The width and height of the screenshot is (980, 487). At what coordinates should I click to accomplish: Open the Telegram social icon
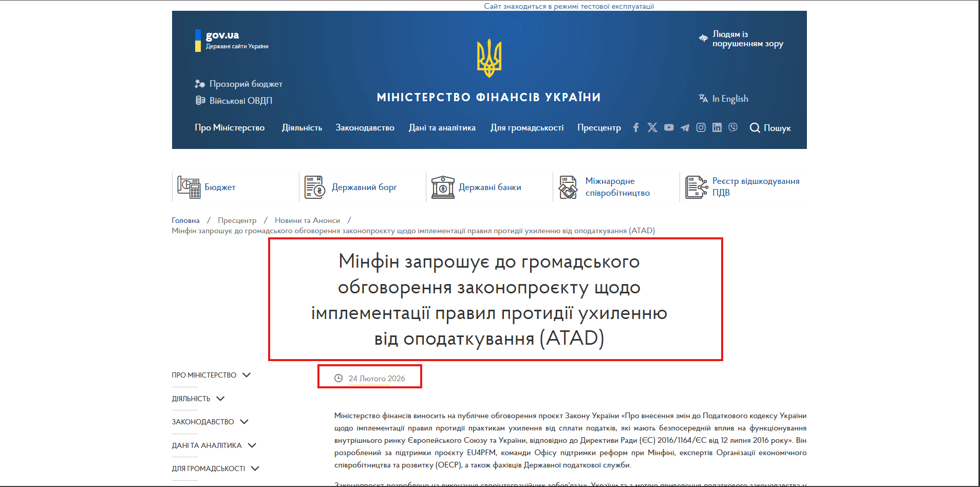point(685,128)
